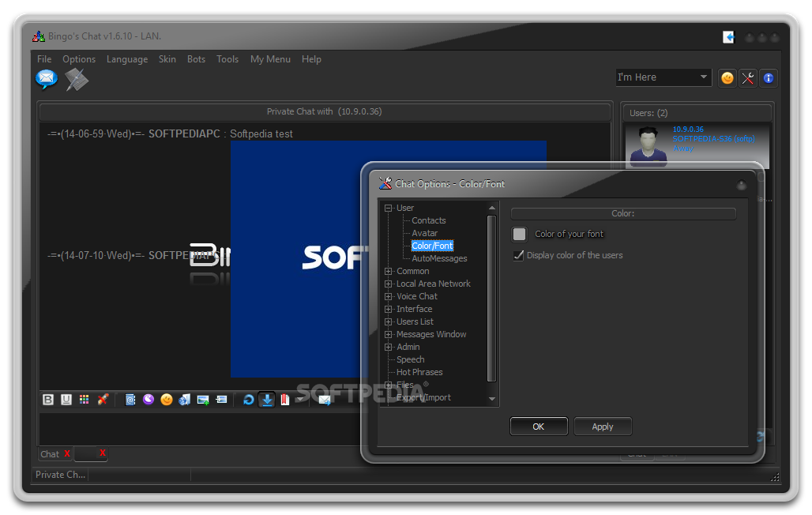Click the blue refresh arrow icon

[249, 400]
